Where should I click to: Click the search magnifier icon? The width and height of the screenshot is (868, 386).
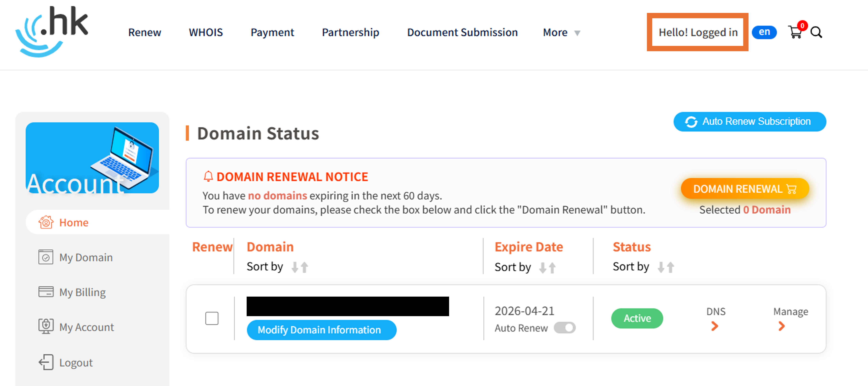(816, 32)
